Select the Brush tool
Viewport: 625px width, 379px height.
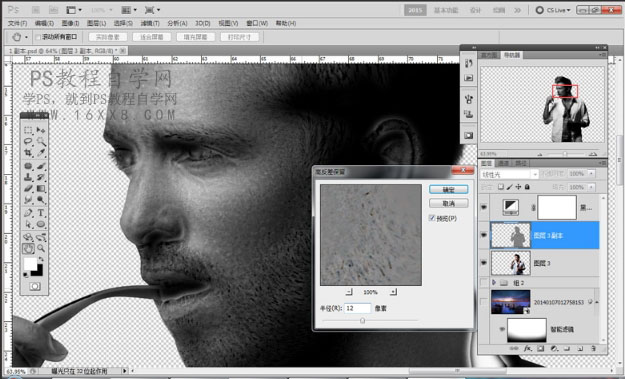tap(41, 166)
